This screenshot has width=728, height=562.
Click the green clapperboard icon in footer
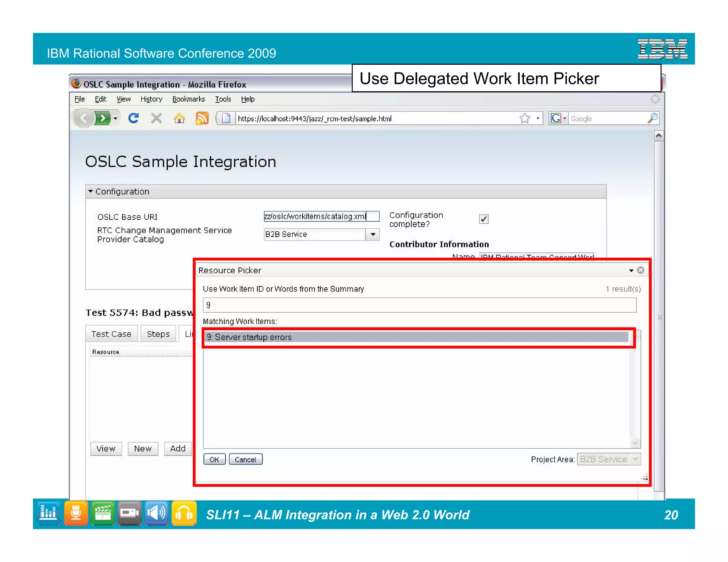pyautogui.click(x=103, y=513)
